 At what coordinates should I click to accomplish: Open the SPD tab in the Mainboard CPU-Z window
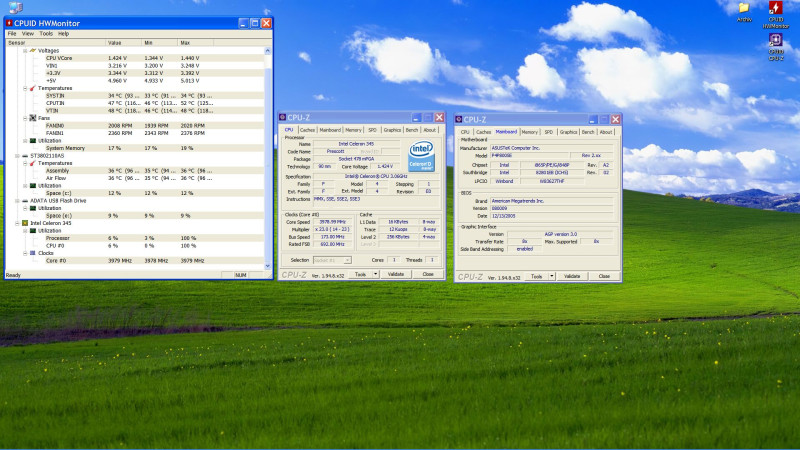pos(548,132)
